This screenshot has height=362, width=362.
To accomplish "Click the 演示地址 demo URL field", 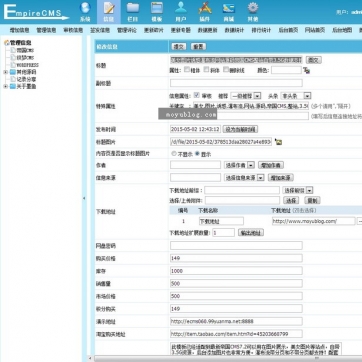I will [236, 321].
